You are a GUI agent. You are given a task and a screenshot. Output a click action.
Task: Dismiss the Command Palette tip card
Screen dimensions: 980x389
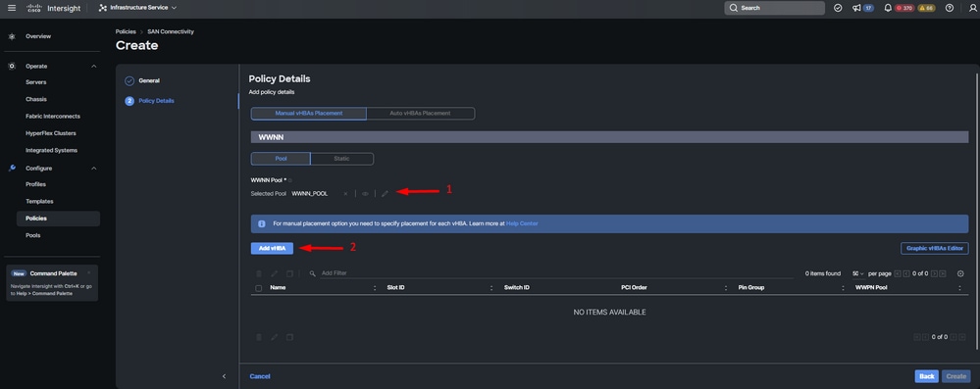88,272
